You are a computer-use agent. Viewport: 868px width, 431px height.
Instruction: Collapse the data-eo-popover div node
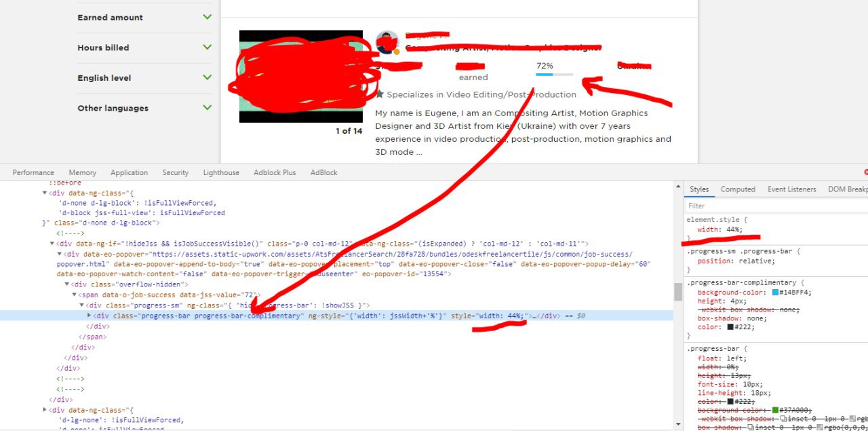(x=60, y=254)
